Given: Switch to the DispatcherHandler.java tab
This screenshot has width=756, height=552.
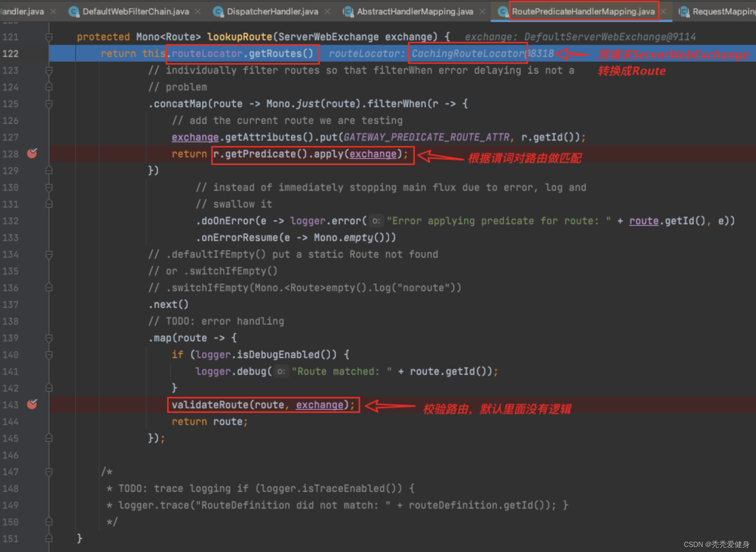Looking at the screenshot, I should click(x=272, y=11).
